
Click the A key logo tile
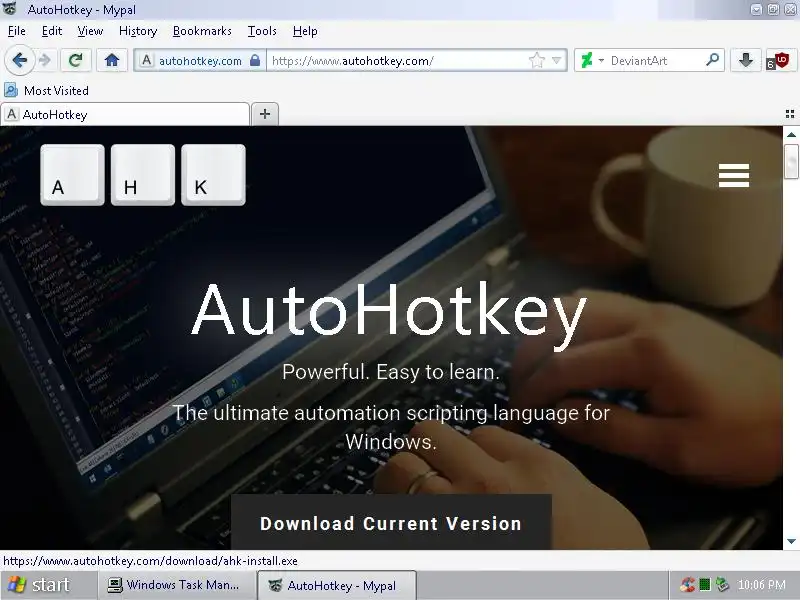[x=72, y=175]
